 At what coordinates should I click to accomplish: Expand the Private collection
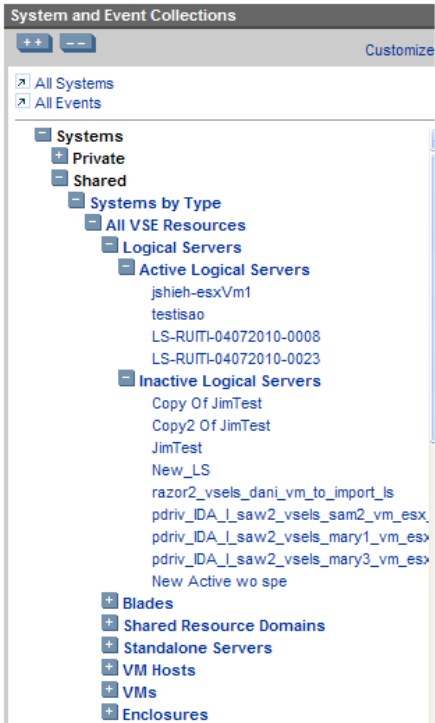(59, 156)
